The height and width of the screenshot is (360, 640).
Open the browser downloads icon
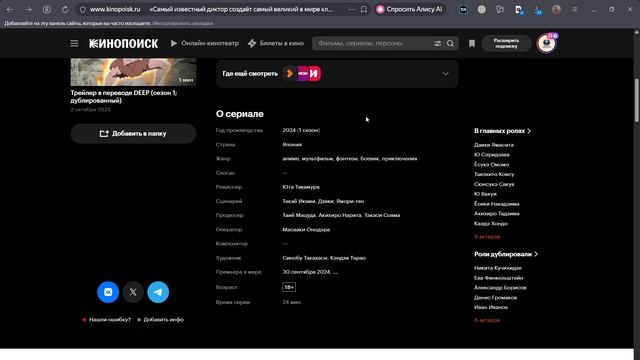pos(538,10)
